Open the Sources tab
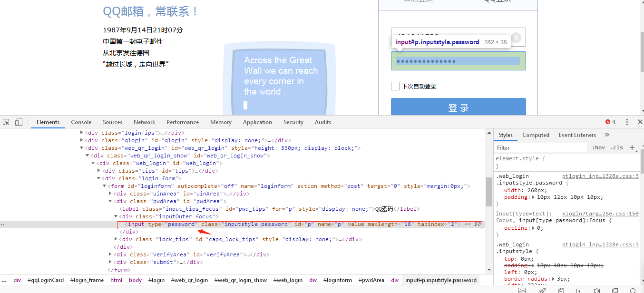The image size is (644, 293). pyautogui.click(x=113, y=122)
